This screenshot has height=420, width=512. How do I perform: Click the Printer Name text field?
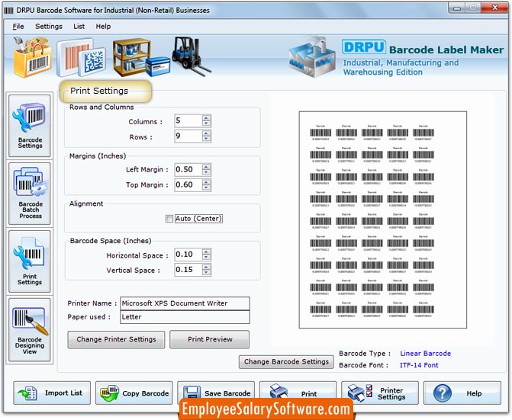tap(185, 303)
